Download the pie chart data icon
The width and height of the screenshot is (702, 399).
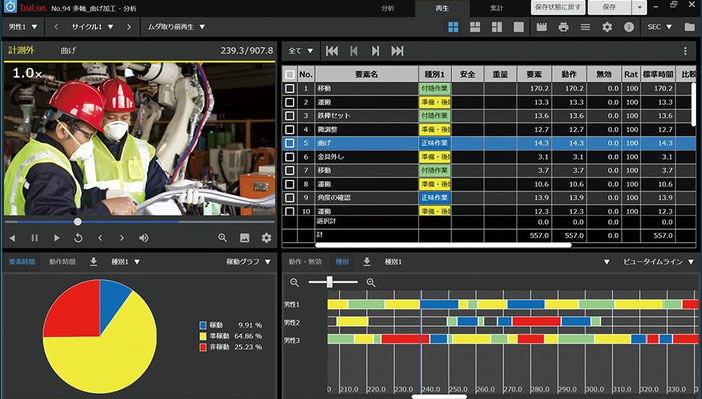tap(93, 262)
